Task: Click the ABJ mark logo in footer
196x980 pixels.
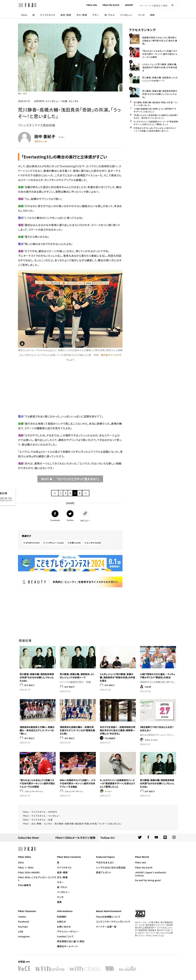Action: point(140,914)
